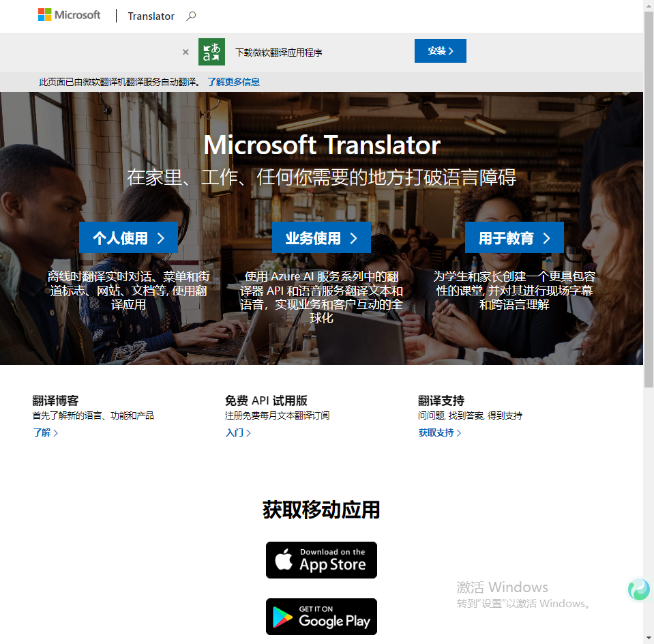The width and height of the screenshot is (654, 644).
Task: Click the 免费 API 试用版 heading
Action: [x=266, y=400]
